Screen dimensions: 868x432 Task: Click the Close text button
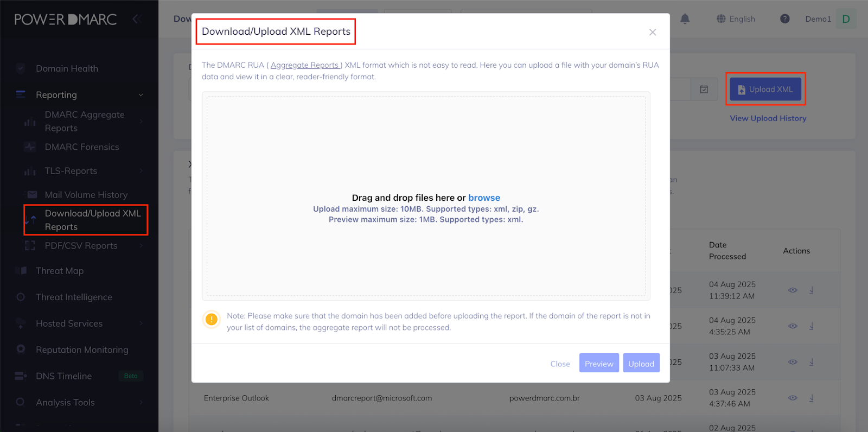560,364
